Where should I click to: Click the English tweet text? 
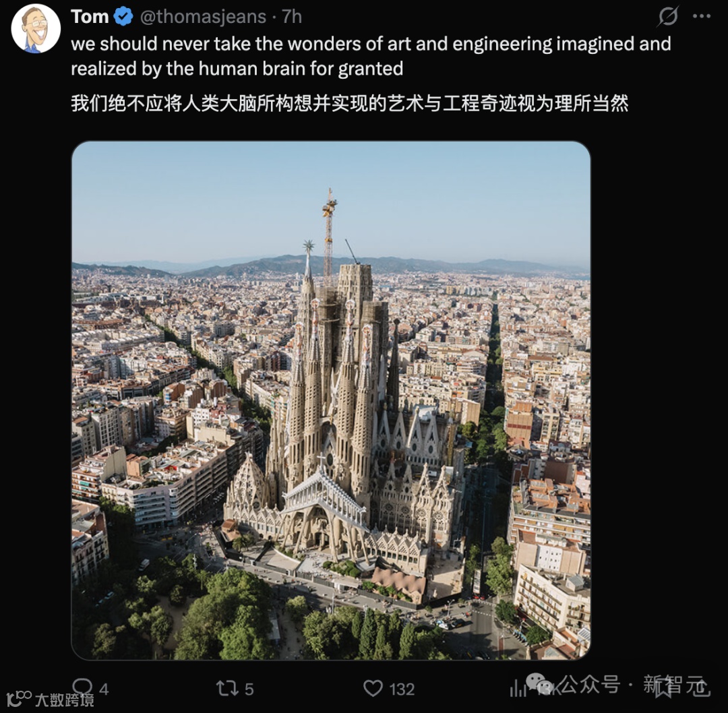[371, 56]
